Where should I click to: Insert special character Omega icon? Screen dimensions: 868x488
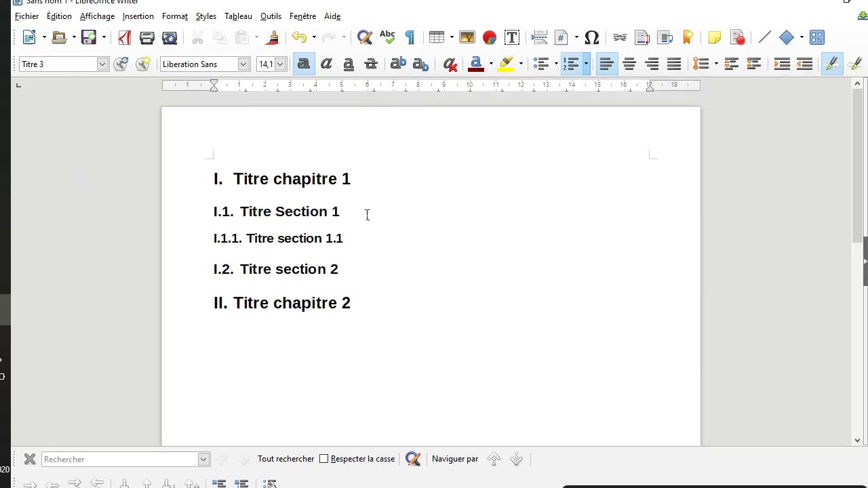coord(591,38)
